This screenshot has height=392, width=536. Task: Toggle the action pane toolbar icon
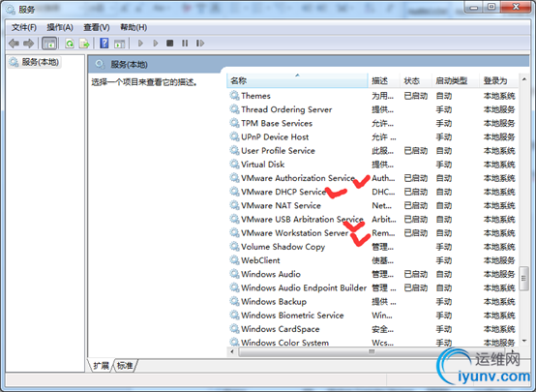click(x=119, y=44)
